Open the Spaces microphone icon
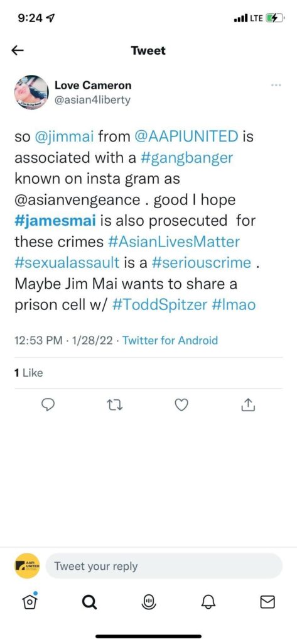 pyautogui.click(x=148, y=602)
